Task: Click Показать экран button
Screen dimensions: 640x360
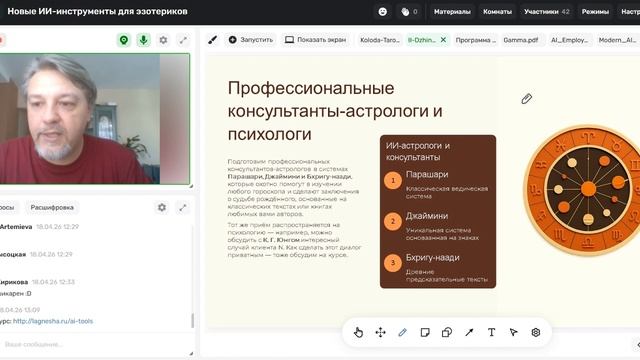Action: coord(316,40)
